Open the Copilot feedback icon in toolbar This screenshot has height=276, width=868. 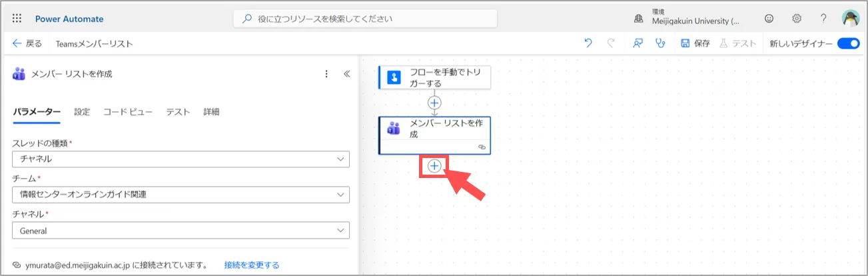click(638, 43)
